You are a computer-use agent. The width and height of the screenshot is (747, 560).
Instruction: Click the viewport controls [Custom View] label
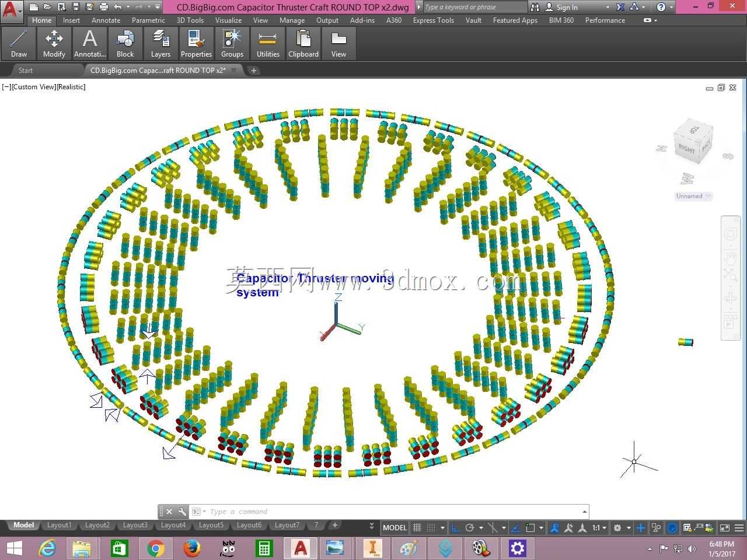tap(33, 87)
